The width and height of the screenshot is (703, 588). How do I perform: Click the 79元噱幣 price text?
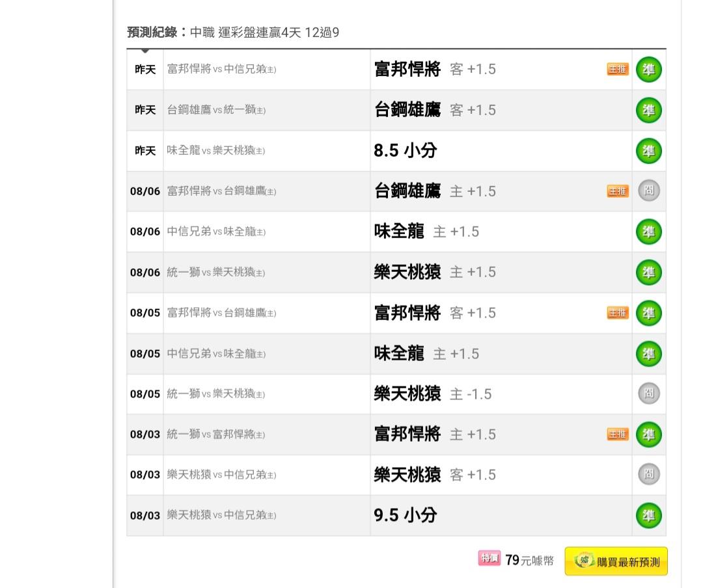pos(529,560)
